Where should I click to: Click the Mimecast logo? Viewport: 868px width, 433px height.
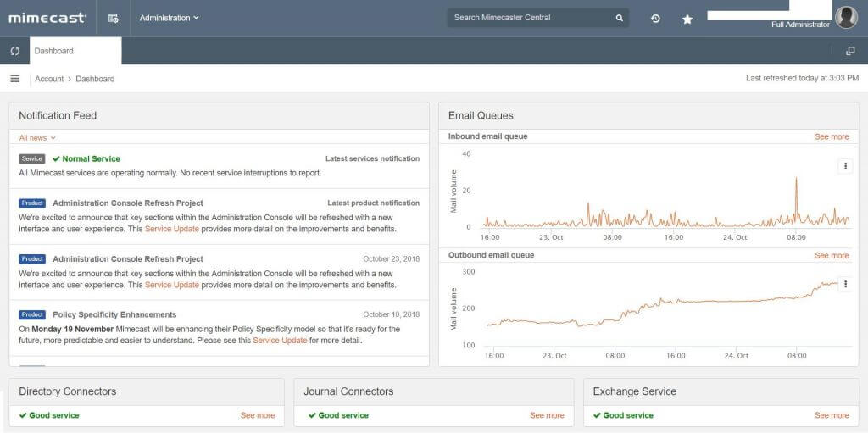47,18
